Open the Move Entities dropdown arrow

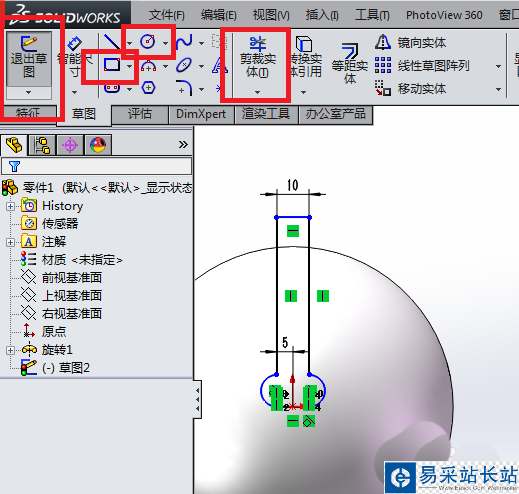tap(498, 89)
